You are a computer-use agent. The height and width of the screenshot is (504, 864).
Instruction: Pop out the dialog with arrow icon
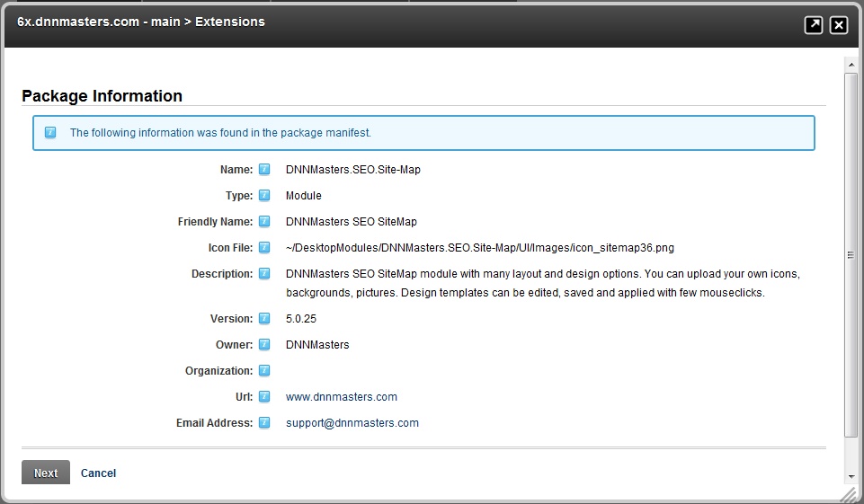pyautogui.click(x=814, y=25)
